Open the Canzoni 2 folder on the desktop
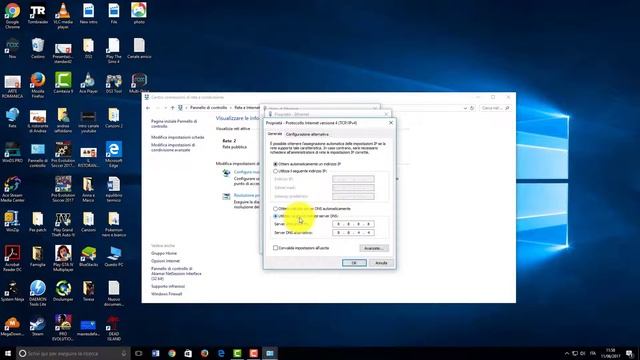 (x=113, y=118)
